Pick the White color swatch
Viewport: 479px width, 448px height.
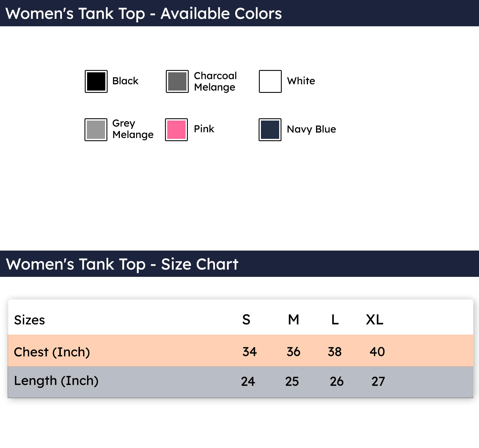tap(270, 81)
